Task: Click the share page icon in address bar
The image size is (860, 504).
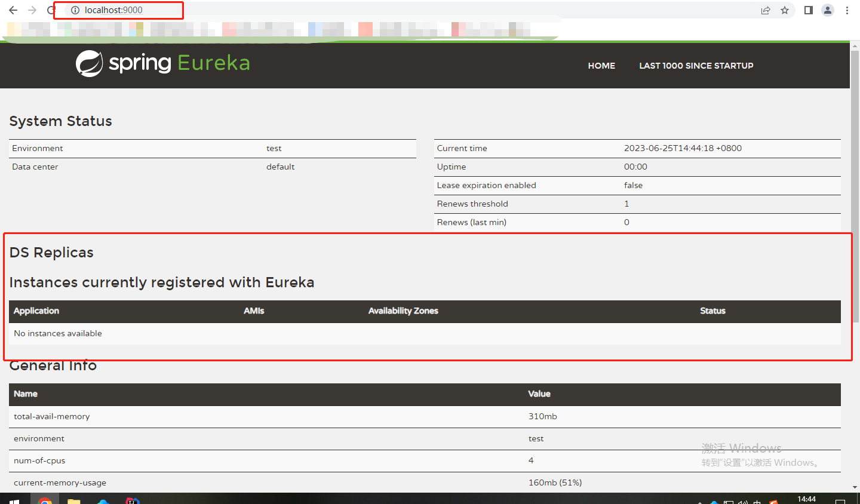Action: pos(766,10)
